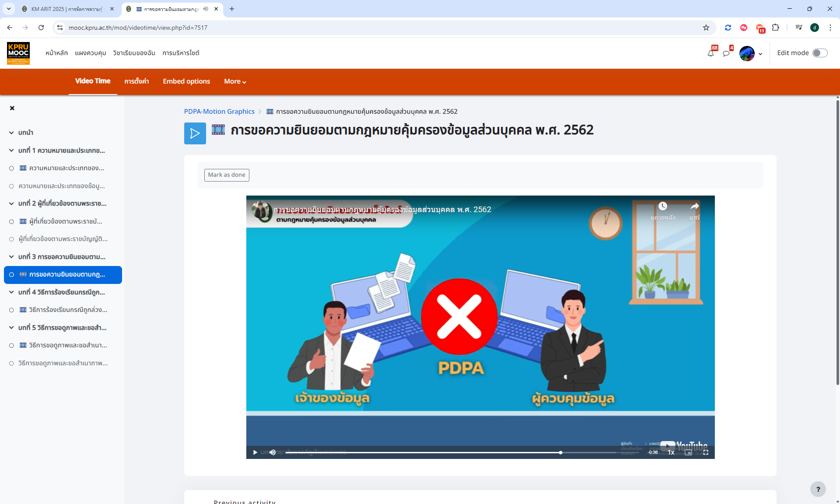Toggle fullscreen on the video player
The height and width of the screenshot is (504, 840).
(x=706, y=452)
